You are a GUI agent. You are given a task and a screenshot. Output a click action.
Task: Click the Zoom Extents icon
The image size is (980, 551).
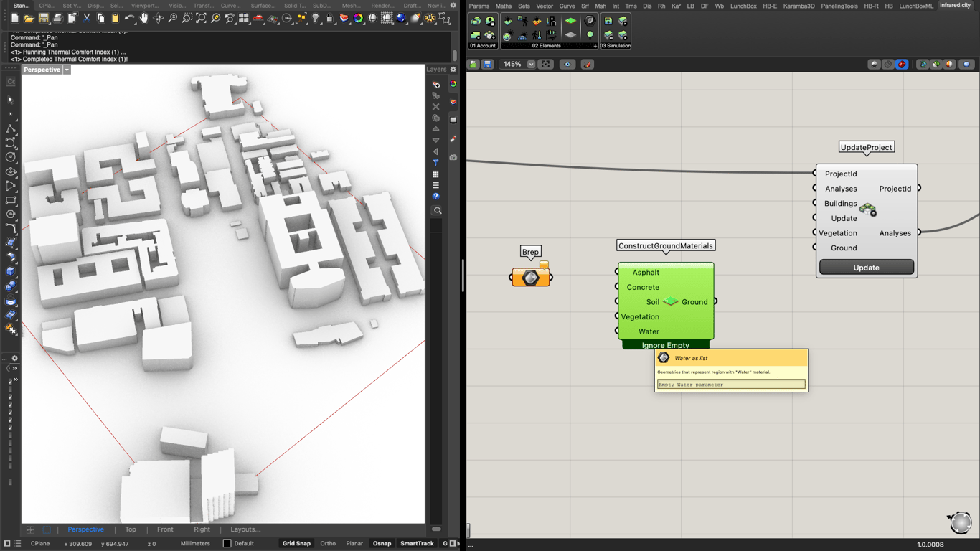click(x=201, y=18)
